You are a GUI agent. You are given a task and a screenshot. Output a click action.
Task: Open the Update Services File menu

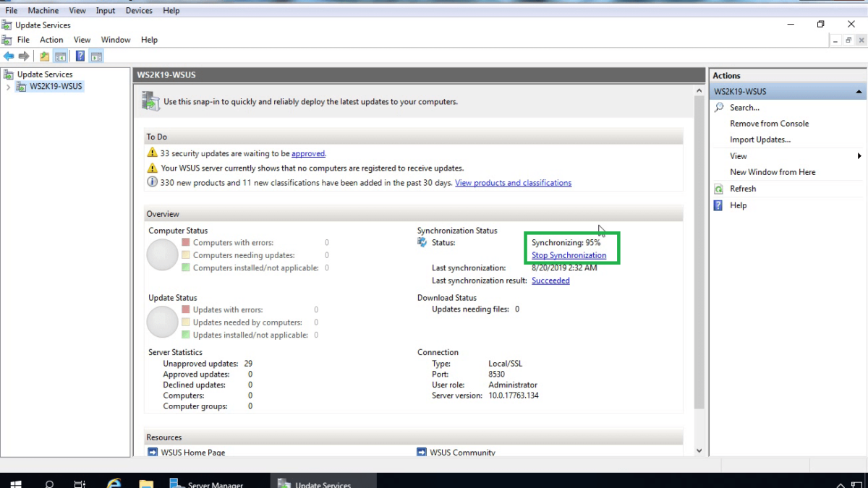point(23,40)
